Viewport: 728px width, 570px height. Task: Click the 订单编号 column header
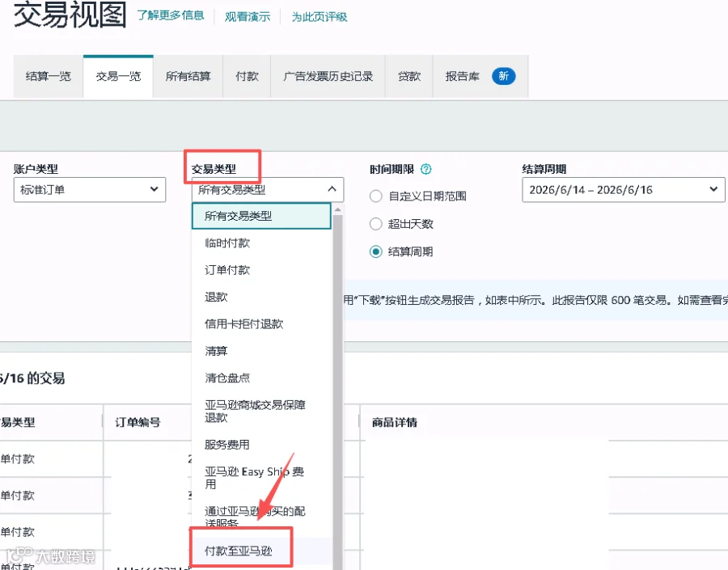click(x=138, y=422)
